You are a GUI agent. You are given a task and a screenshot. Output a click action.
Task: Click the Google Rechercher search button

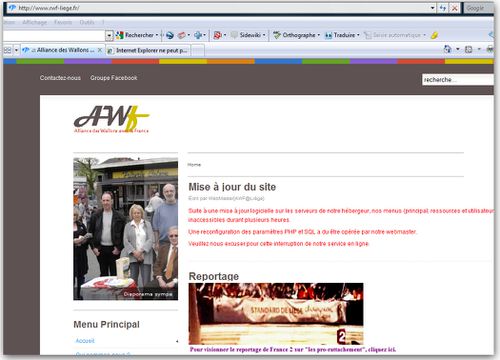click(135, 35)
